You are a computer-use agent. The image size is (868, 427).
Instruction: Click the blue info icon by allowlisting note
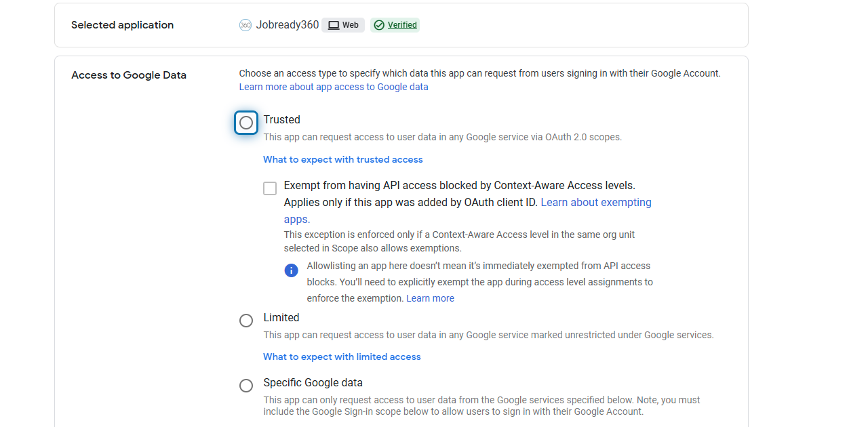pos(291,270)
